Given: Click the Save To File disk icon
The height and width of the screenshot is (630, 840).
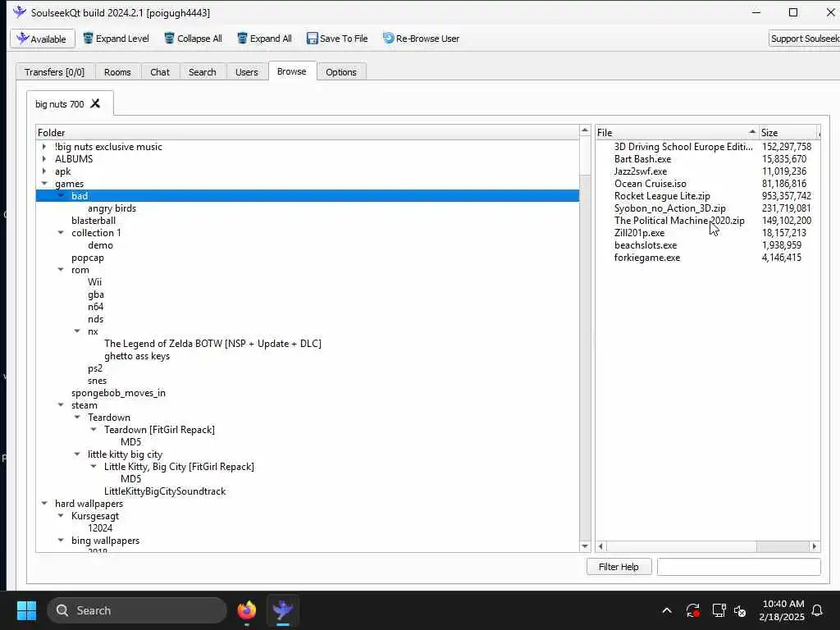Looking at the screenshot, I should tap(313, 38).
